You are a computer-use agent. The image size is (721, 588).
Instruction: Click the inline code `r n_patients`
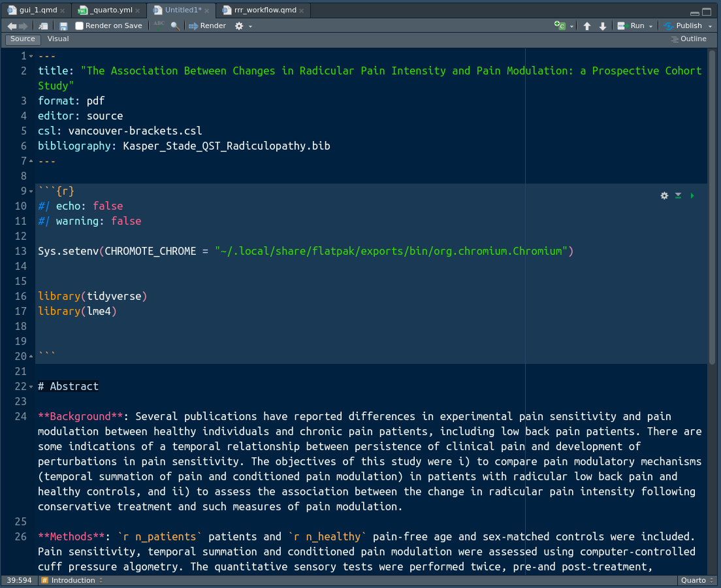(x=159, y=536)
